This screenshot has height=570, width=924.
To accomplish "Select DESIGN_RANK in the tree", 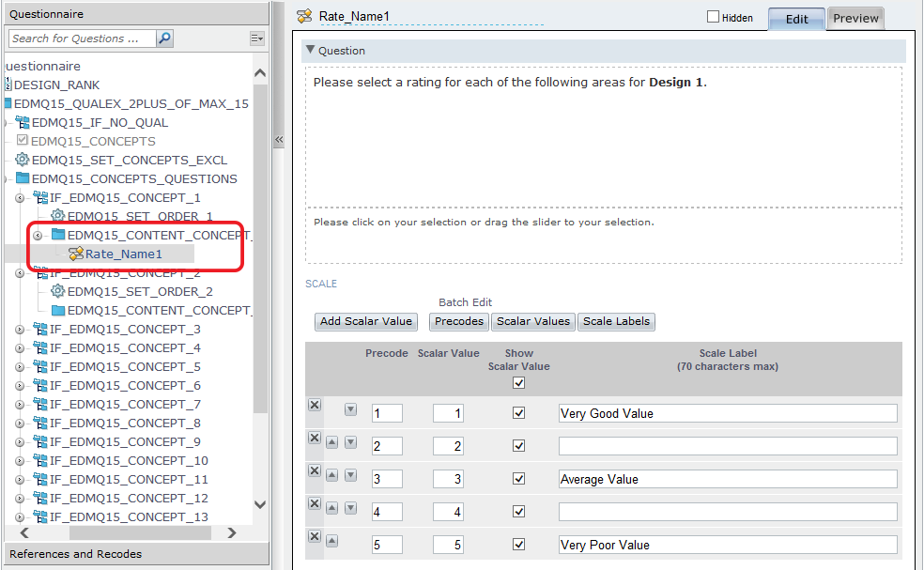I will click(x=56, y=85).
